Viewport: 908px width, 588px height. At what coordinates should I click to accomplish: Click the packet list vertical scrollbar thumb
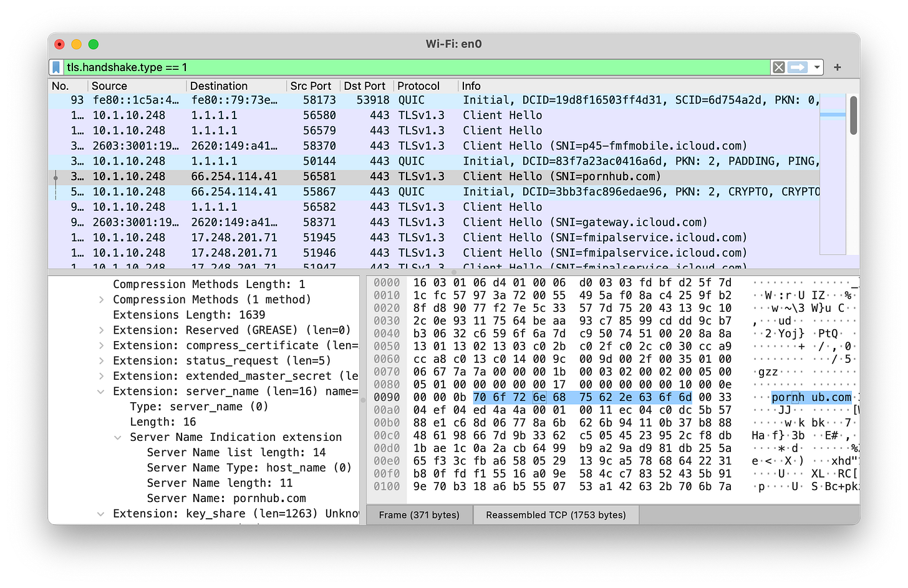(x=854, y=115)
